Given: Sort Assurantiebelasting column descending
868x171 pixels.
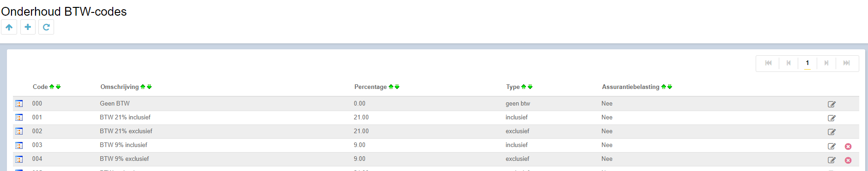Looking at the screenshot, I should [670, 87].
